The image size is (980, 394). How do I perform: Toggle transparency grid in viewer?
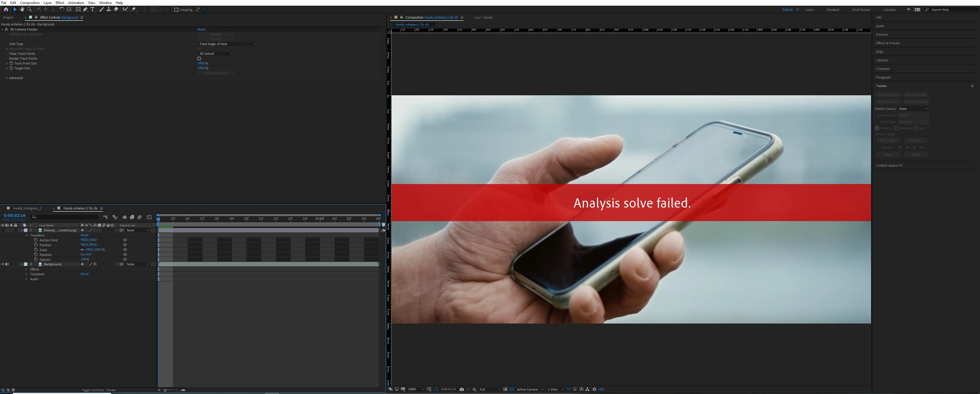click(512, 389)
